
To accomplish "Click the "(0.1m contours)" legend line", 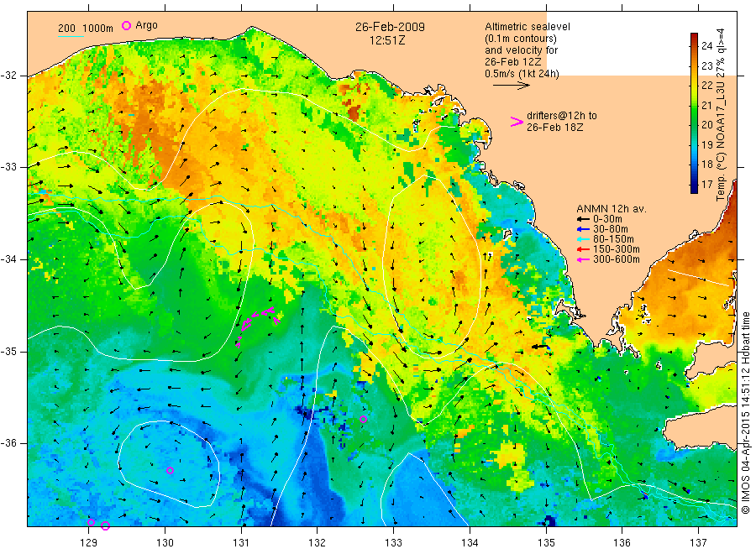I will point(520,38).
